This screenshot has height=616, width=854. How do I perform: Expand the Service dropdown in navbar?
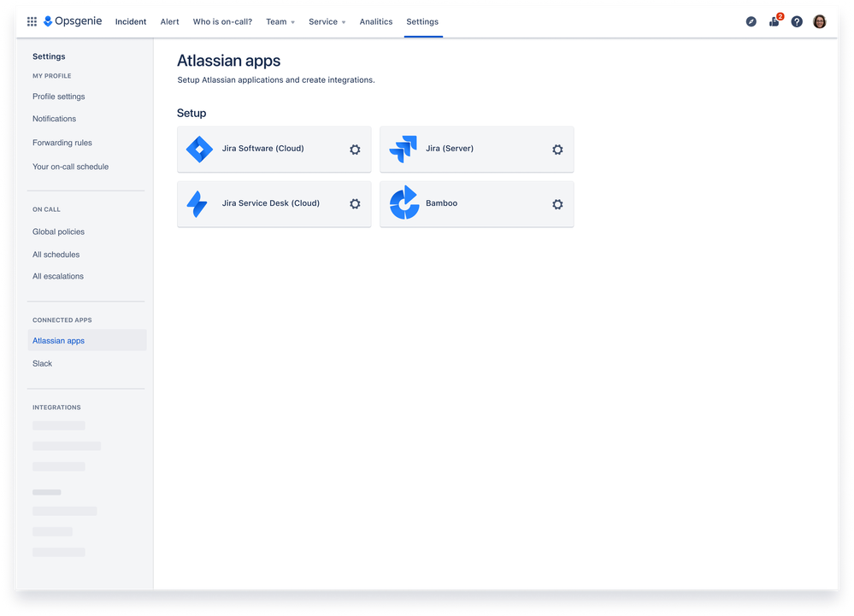click(x=327, y=21)
